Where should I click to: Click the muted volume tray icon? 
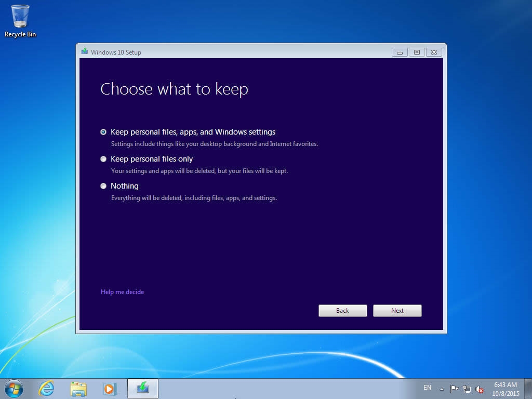[480, 389]
